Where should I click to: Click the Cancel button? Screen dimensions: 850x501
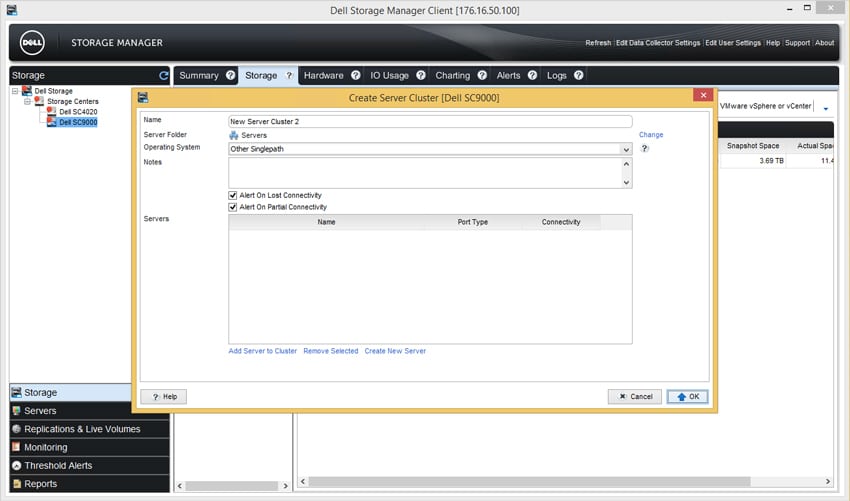[635, 396]
